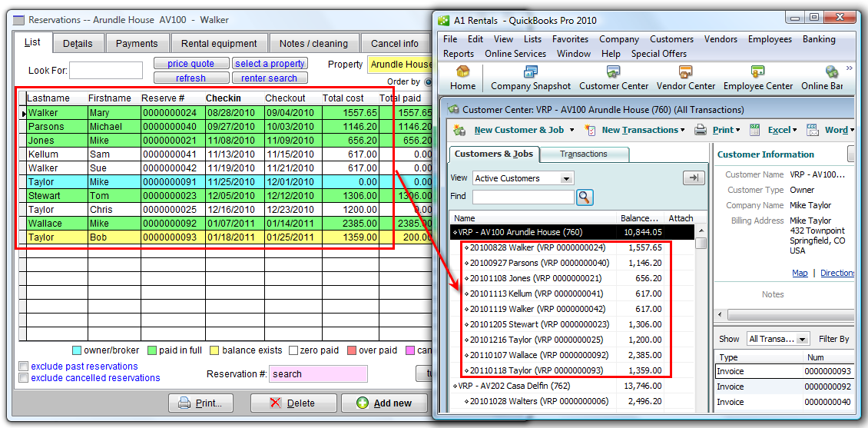
Task: Click the New Customer & Job icon
Action: (459, 130)
